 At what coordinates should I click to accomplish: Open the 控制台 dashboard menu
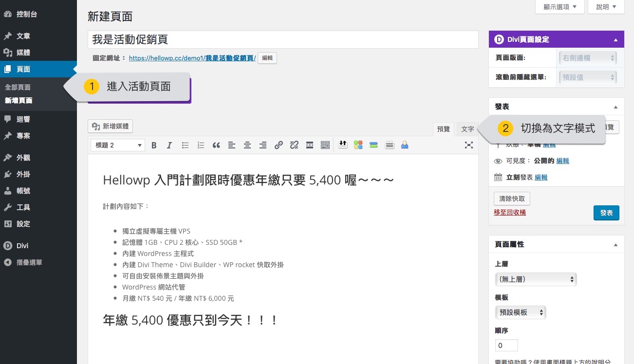point(38,14)
